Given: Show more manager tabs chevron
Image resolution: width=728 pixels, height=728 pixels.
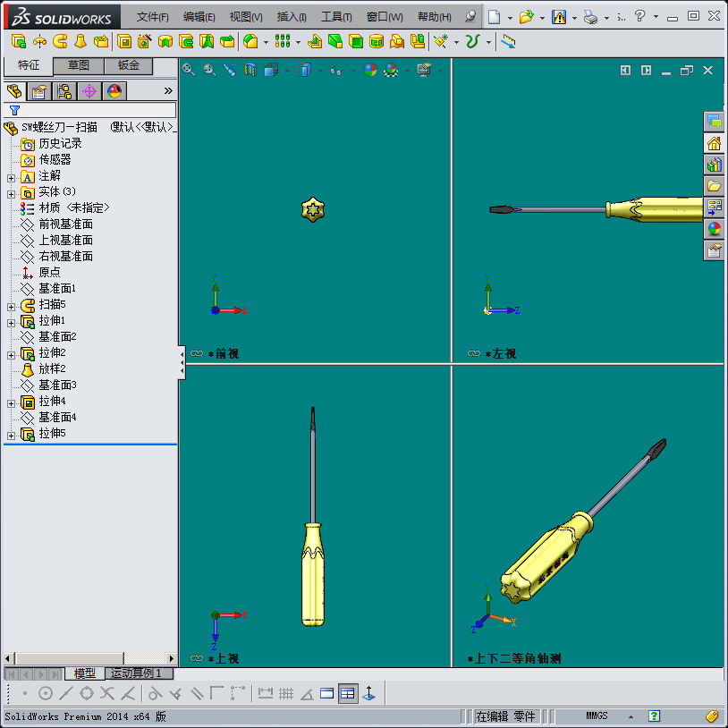Looking at the screenshot, I should pos(168,91).
